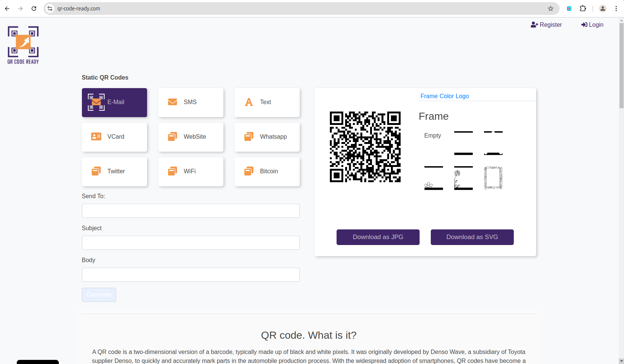
Task: Click the VCard contact card icon
Action: pyautogui.click(x=96, y=136)
